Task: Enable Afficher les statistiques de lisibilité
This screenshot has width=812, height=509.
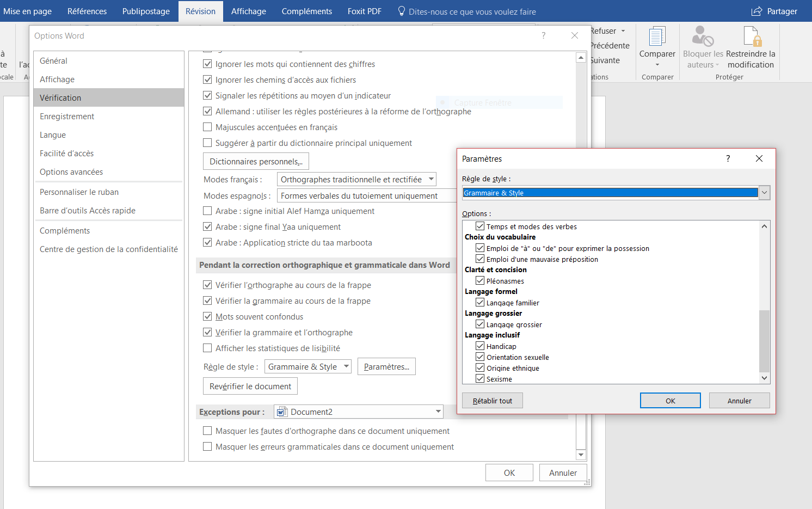Action: [x=207, y=348]
